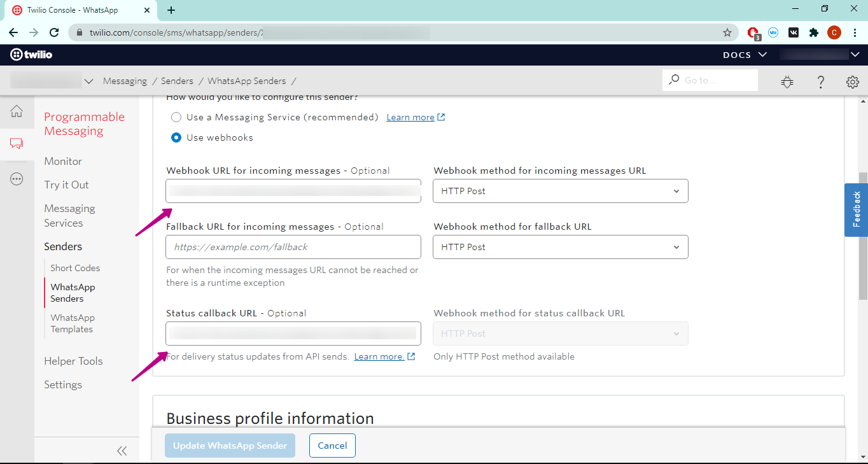Open Messaging Services in sidebar
The width and height of the screenshot is (868, 464).
tap(69, 216)
